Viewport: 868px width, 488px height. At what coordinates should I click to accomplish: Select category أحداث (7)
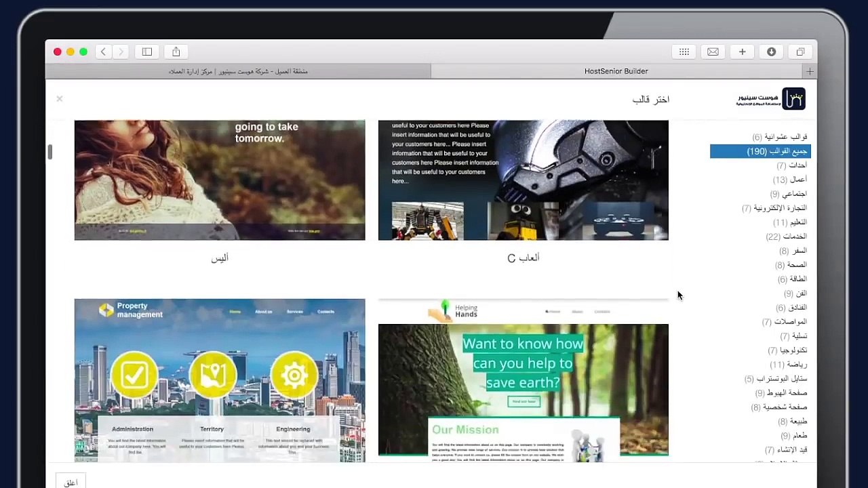(791, 165)
